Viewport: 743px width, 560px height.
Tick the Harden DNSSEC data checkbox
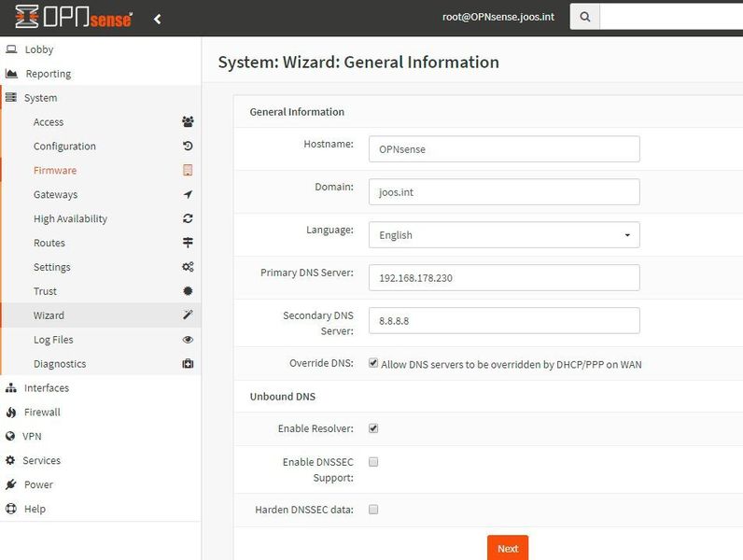point(373,510)
